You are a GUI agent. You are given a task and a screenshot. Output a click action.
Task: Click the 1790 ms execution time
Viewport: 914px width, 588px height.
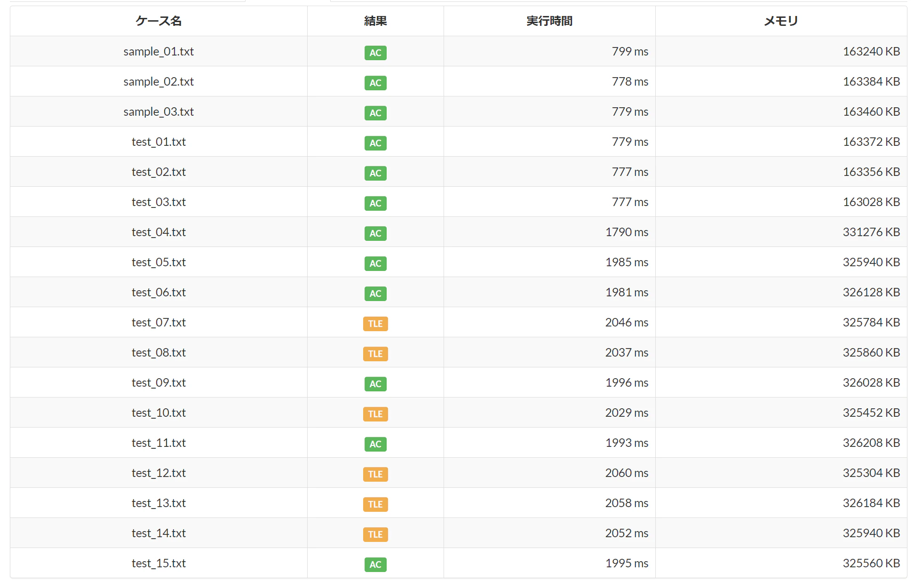(x=627, y=232)
